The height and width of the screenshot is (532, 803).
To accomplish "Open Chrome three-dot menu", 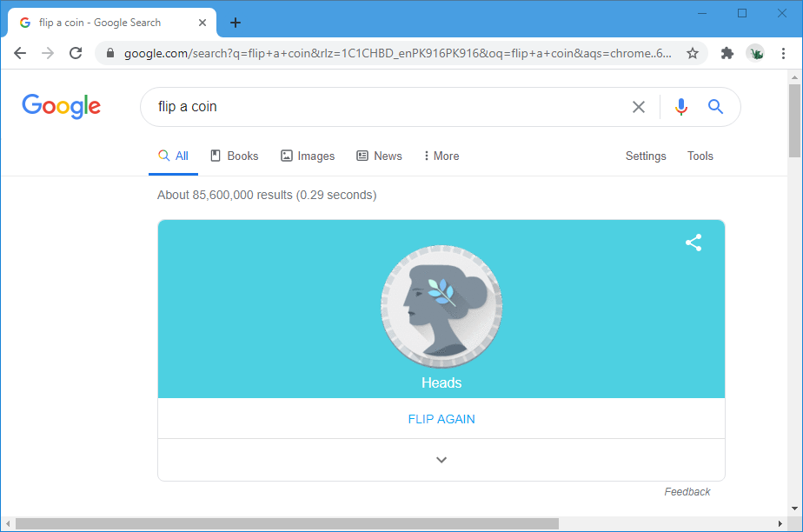I will pyautogui.click(x=783, y=53).
